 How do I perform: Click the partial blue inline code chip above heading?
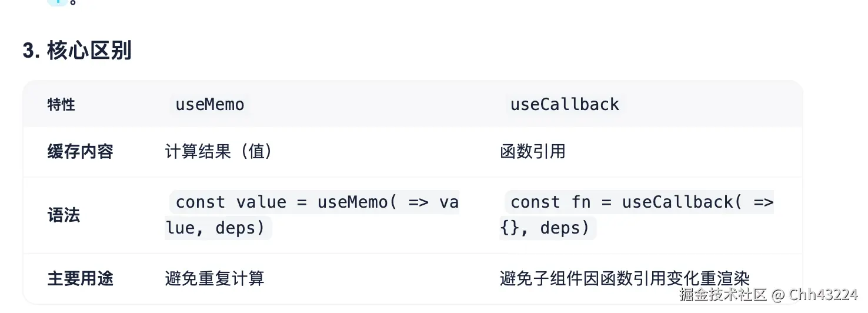pos(57,2)
